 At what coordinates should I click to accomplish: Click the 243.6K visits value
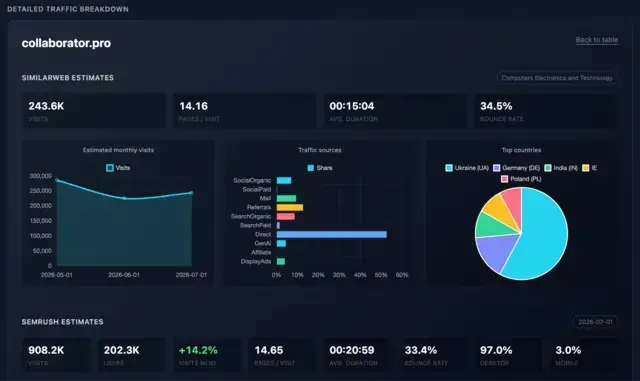46,106
